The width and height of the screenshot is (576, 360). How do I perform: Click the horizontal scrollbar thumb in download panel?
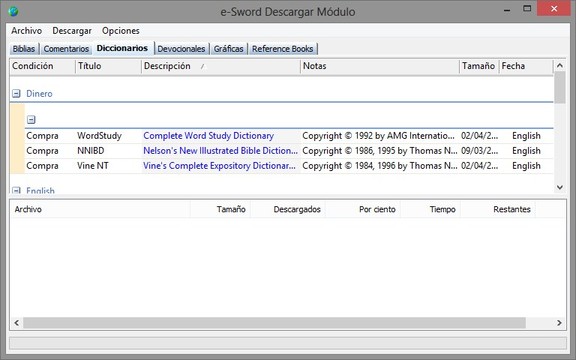274,323
